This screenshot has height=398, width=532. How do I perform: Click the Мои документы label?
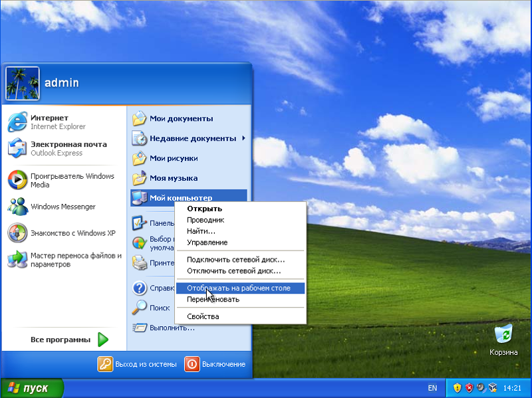pos(181,119)
